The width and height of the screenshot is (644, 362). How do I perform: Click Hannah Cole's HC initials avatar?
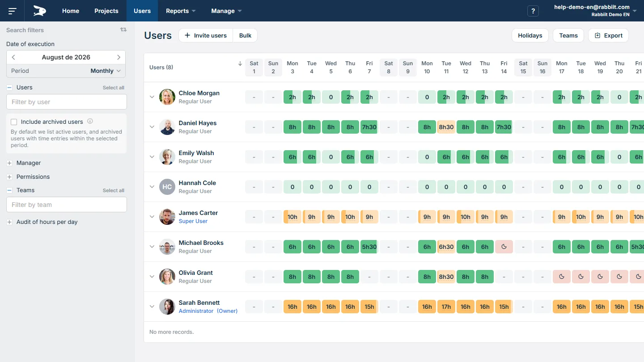click(167, 187)
